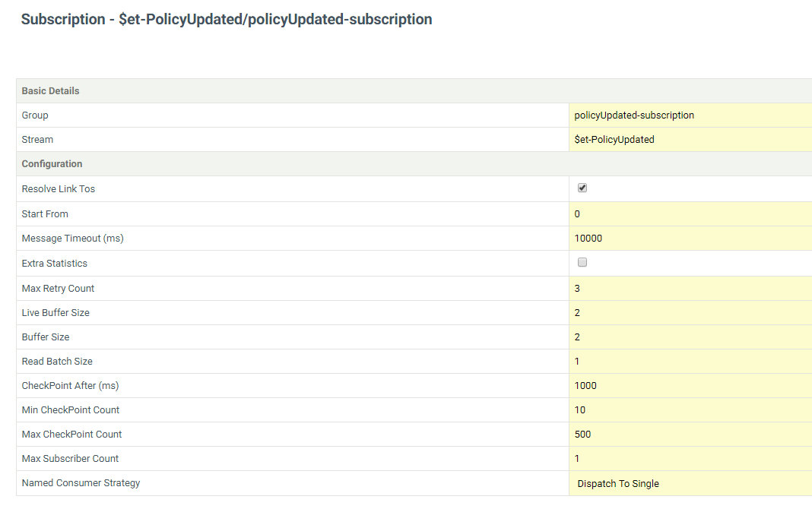Enable the Resolve Link Tos checkbox
Screen dimensions: 812x509
[582, 187]
